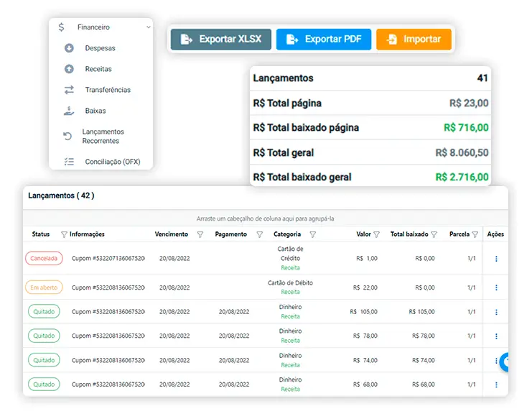This screenshot has height=419, width=532.
Task: Click the Cancelada status badge
Action: [44, 259]
